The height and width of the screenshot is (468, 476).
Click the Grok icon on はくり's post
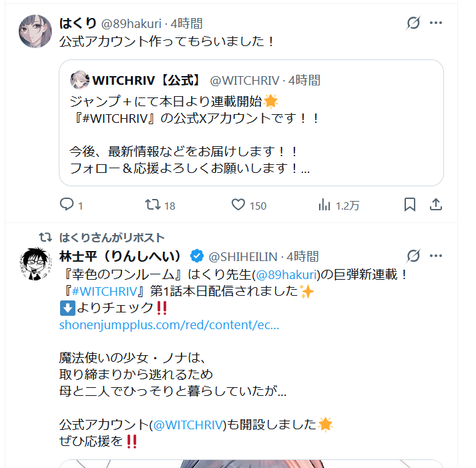pyautogui.click(x=413, y=23)
